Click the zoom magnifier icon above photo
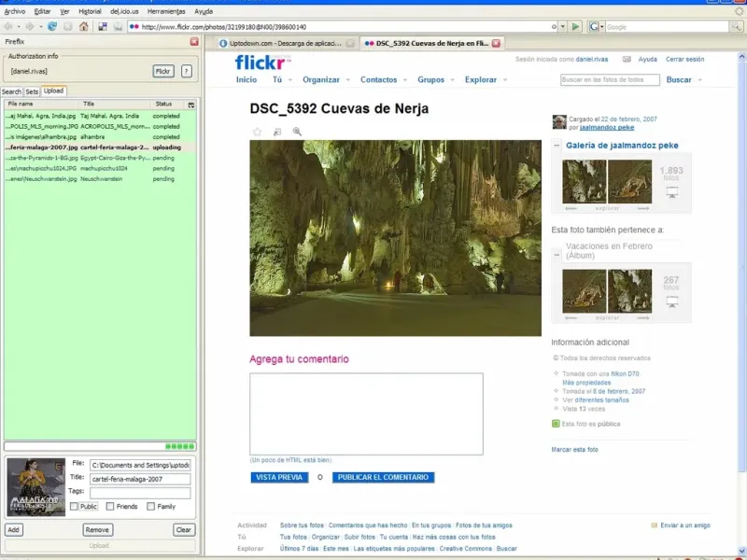This screenshot has height=560, width=747. 297,132
